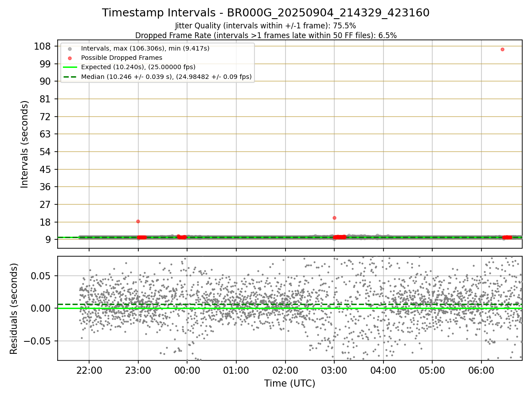This screenshot has width=532, height=399.
Task: Click the grey intervals marker in the legend
Action: coord(70,48)
